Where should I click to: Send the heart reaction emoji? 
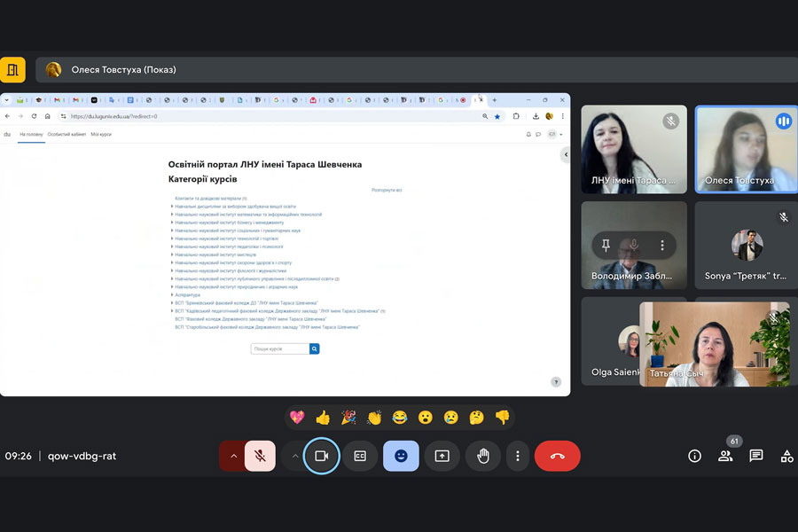click(x=297, y=417)
